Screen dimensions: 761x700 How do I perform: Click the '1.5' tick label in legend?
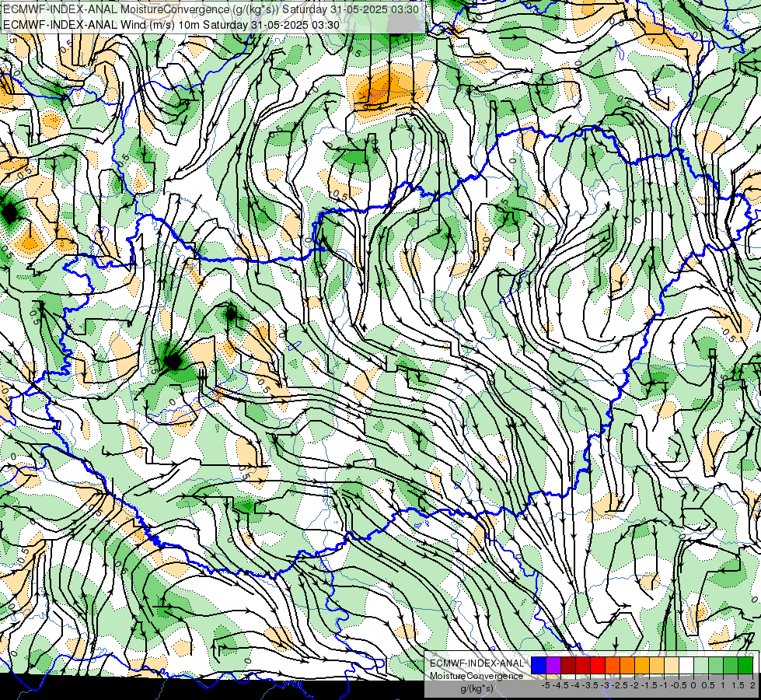[738, 685]
